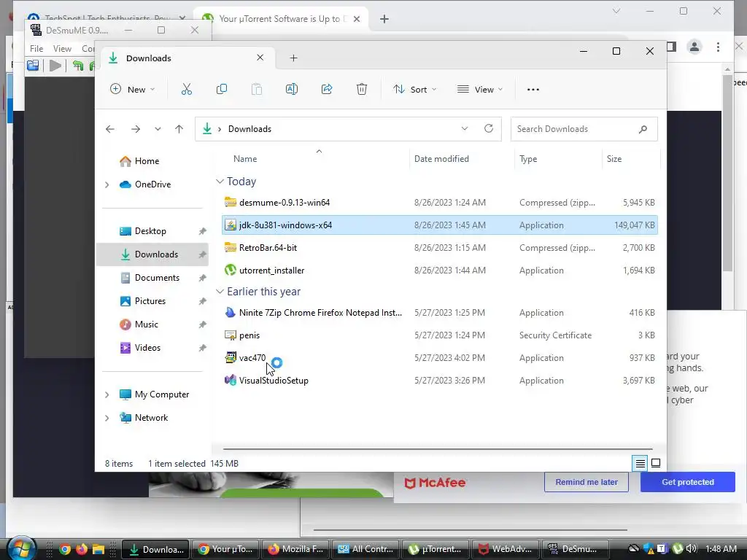Click the search magnifier icon
The width and height of the screenshot is (747, 560).
click(x=643, y=129)
